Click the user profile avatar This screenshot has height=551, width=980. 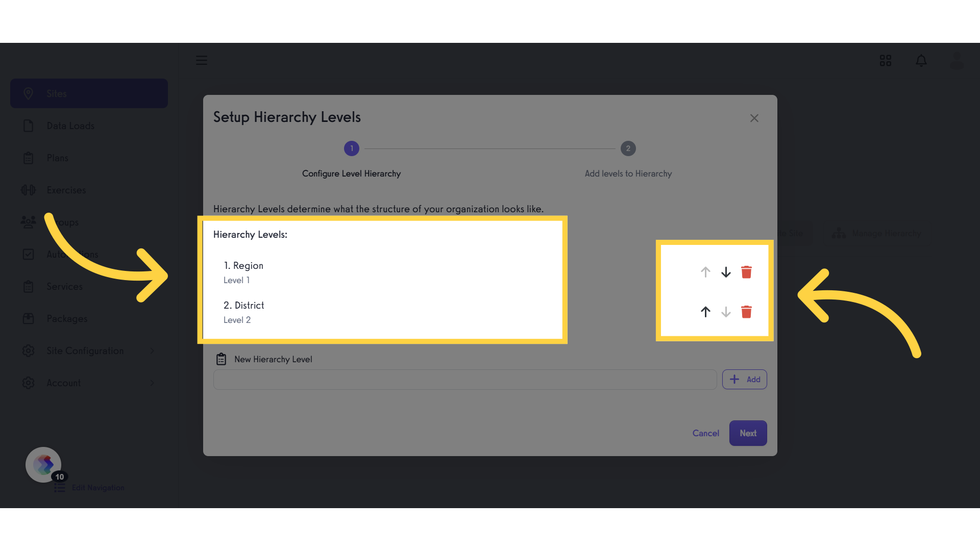[x=957, y=60]
